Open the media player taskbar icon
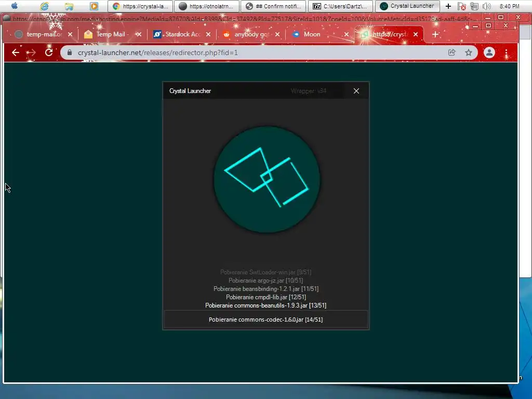The width and height of the screenshot is (532, 399). coord(94,6)
